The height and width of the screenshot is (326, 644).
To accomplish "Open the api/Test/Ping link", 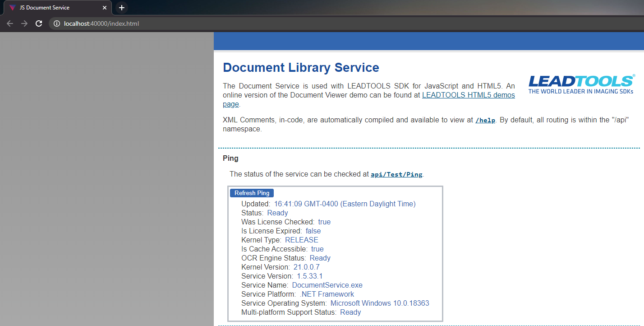I will pos(396,174).
